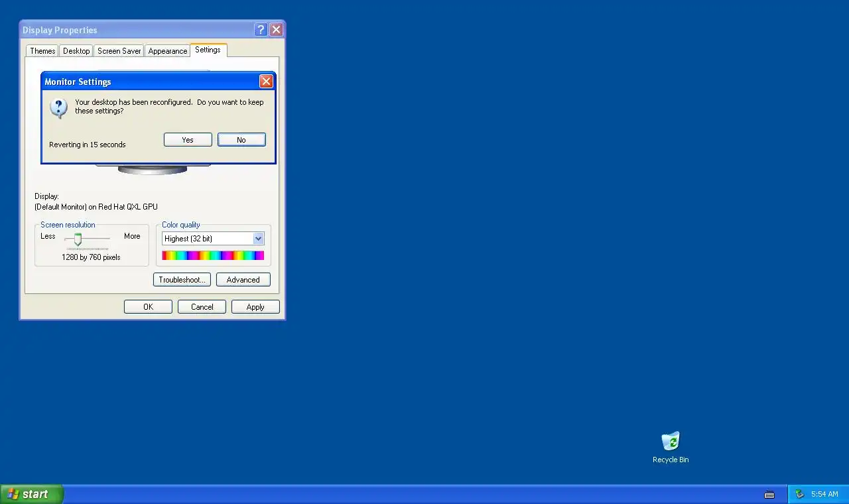Click the Apply button
The image size is (849, 504).
(x=255, y=307)
